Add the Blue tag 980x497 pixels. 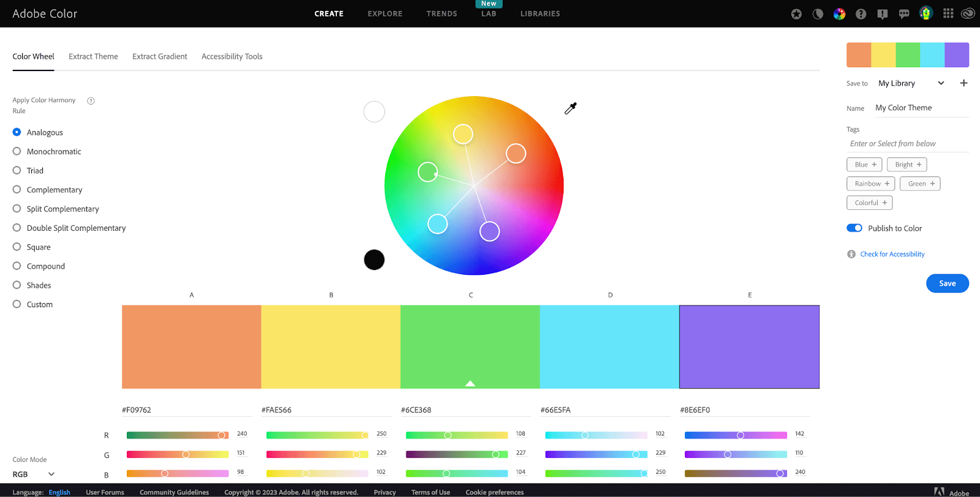click(x=864, y=165)
